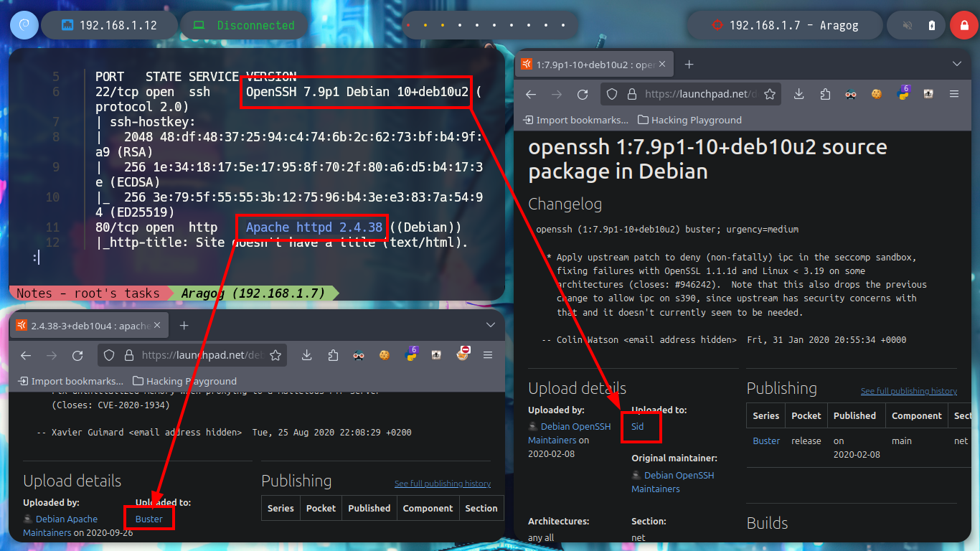The image size is (980, 551).
Task: Open downloads in apache browser window
Action: click(306, 355)
